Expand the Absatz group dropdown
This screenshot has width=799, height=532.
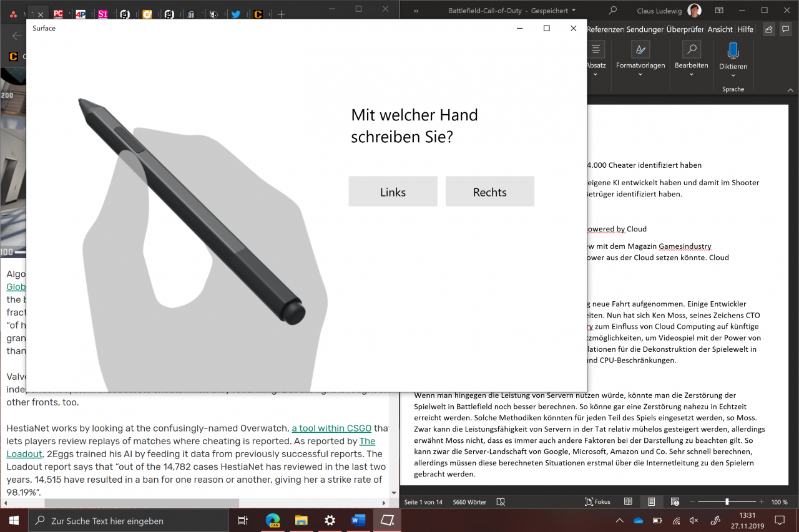click(x=596, y=74)
